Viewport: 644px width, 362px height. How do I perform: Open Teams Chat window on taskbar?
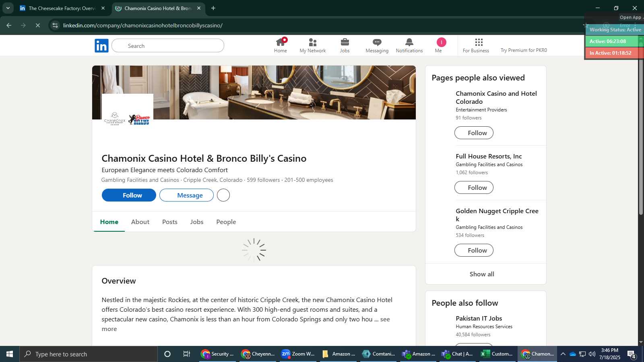pyautogui.click(x=457, y=354)
